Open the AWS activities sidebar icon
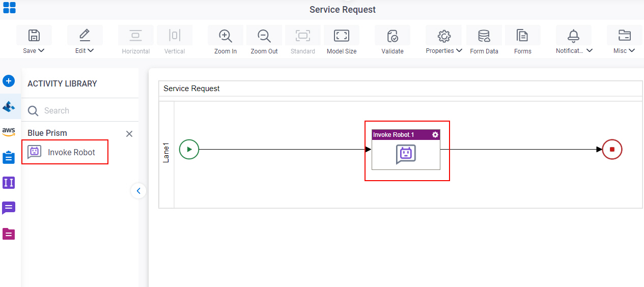The height and width of the screenshot is (287, 644). [9, 132]
